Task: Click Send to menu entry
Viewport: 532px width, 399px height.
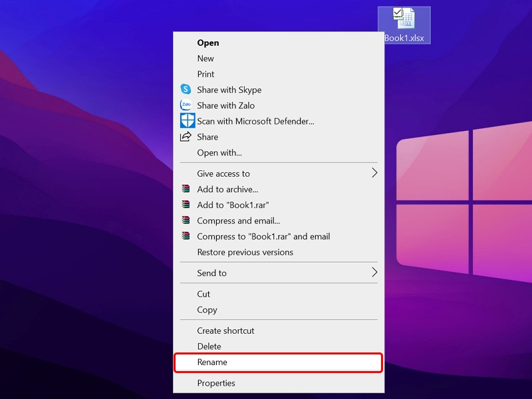Action: 279,273
